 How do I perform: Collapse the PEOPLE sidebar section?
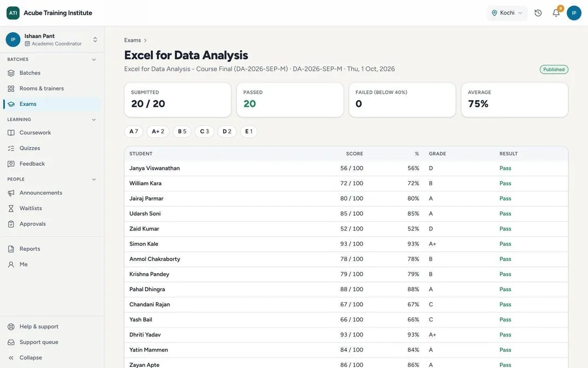(94, 179)
